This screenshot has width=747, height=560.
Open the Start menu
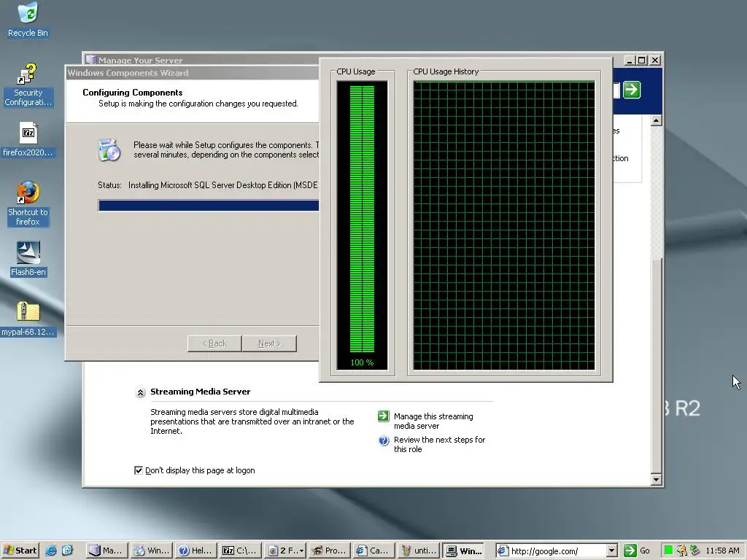[x=20, y=551]
